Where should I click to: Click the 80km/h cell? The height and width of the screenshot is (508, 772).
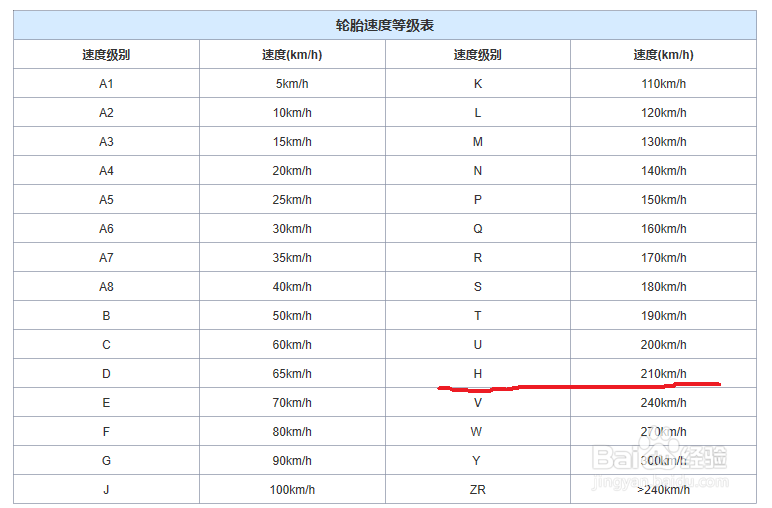pyautogui.click(x=292, y=432)
